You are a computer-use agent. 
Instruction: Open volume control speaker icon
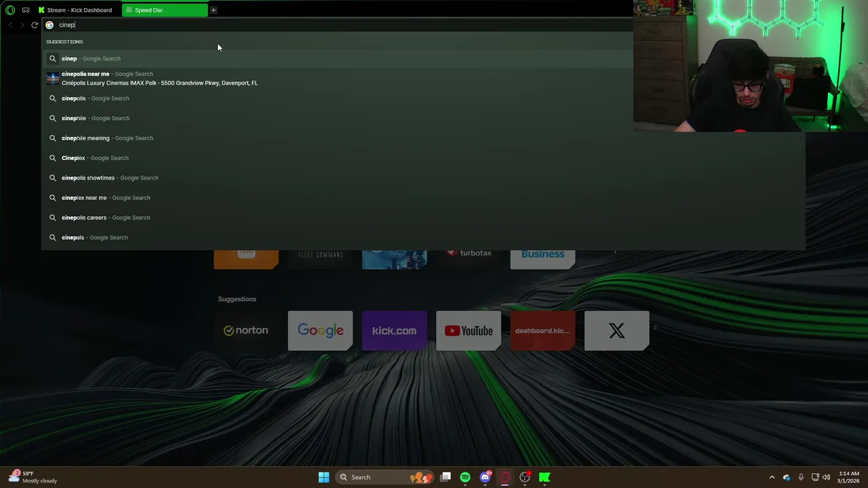[x=826, y=477]
